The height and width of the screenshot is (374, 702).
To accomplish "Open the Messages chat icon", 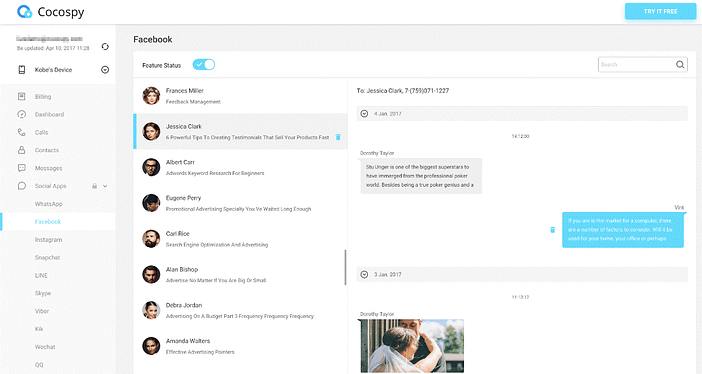I will click(x=21, y=168).
